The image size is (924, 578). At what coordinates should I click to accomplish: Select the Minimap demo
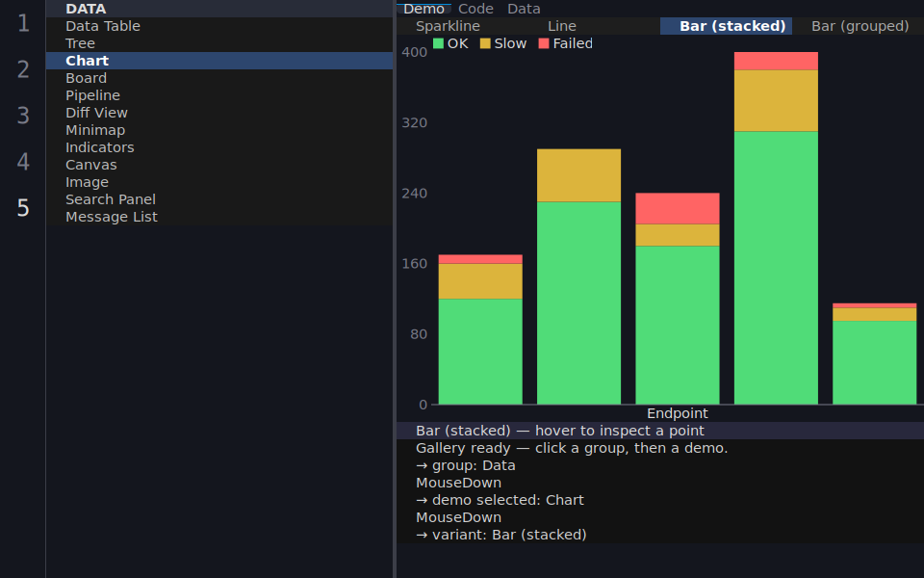click(x=219, y=130)
